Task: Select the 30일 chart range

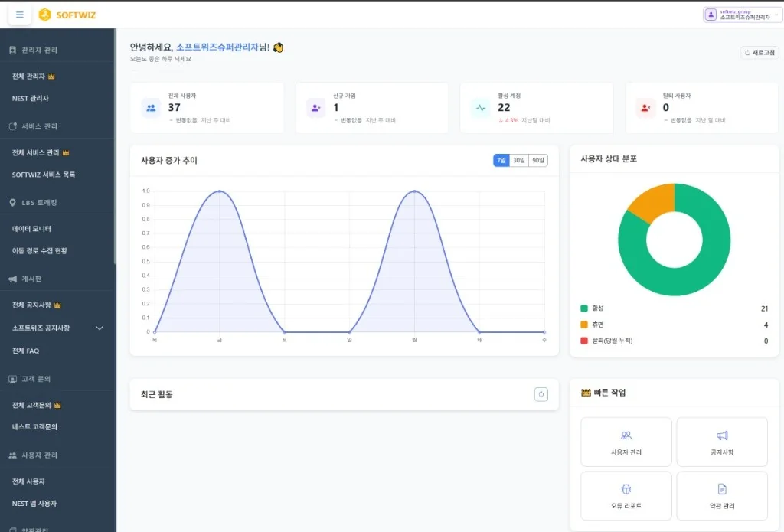Action: (x=519, y=160)
